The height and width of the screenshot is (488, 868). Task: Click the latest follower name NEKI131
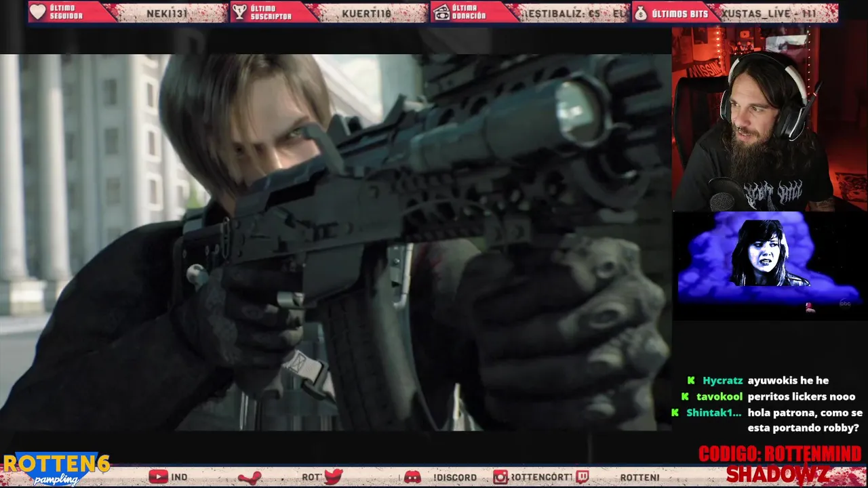point(167,13)
